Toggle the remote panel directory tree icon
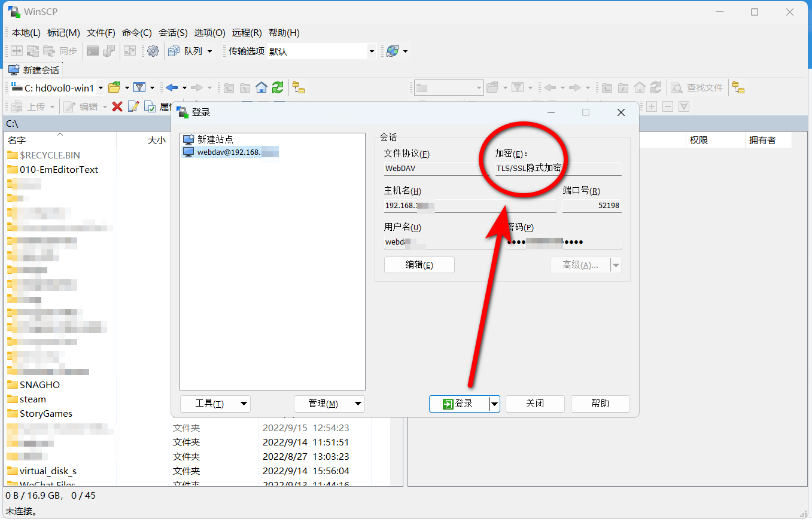Viewport: 812px width, 522px height. click(739, 88)
